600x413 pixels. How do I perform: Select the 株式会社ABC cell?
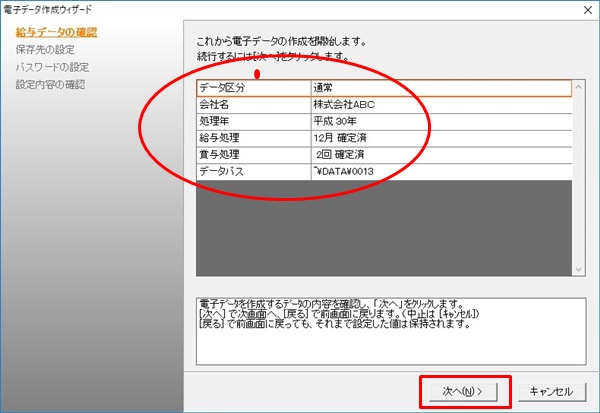pyautogui.click(x=442, y=105)
